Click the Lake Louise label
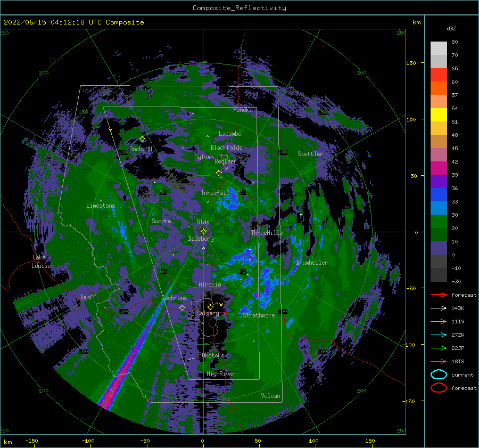The width and height of the screenshot is (479, 448). click(x=41, y=262)
